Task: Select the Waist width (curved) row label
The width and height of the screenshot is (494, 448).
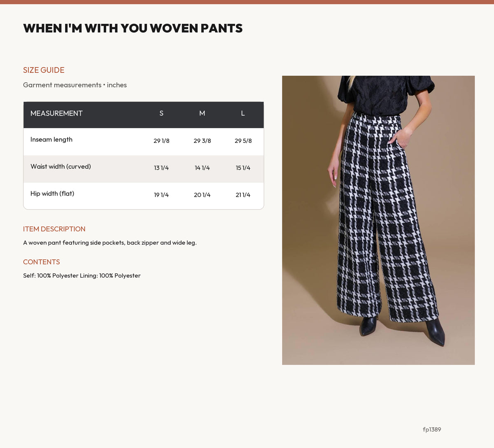Action: (61, 167)
